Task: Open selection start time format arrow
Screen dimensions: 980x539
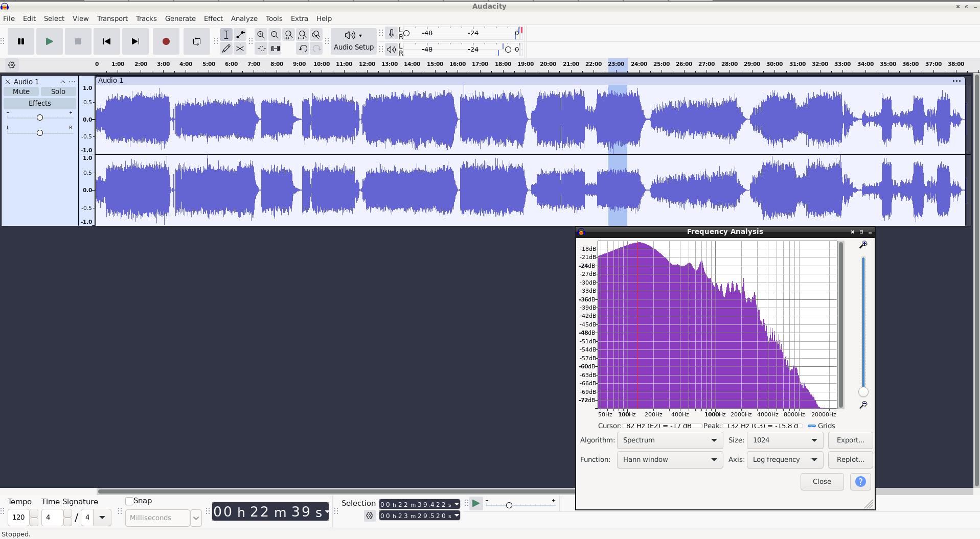Action: 457,504
